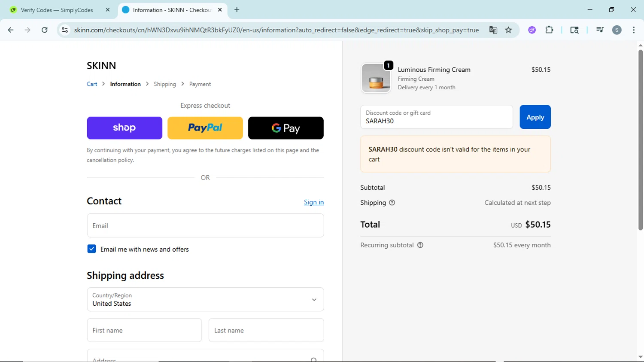Click the Payment breadcrumb step
644x362 pixels.
200,84
